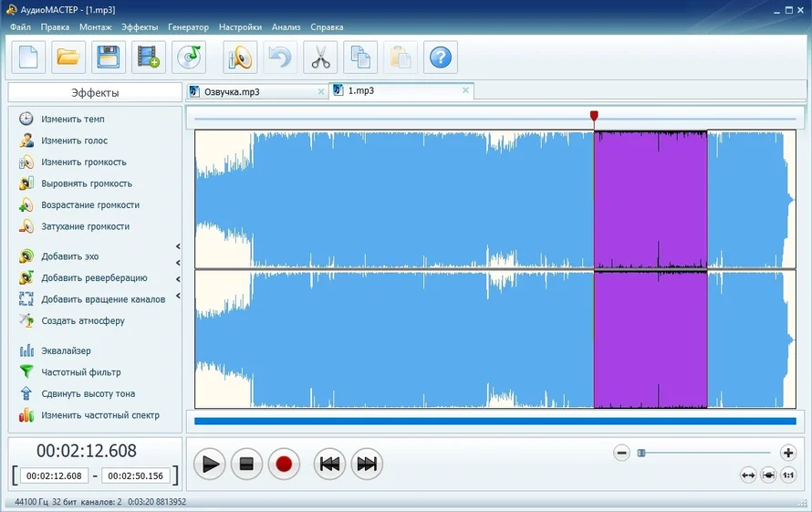Click the Save floppy disk icon
Viewport: 812px width, 512px height.
pyautogui.click(x=109, y=57)
